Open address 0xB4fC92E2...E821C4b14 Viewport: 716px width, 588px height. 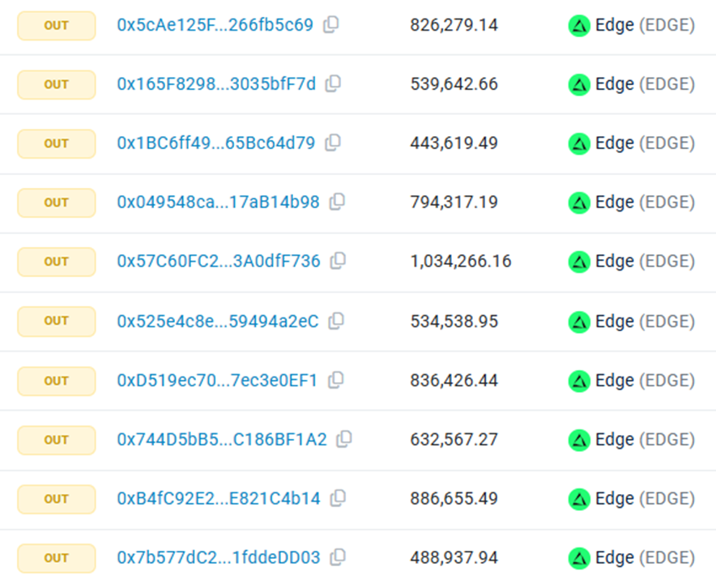coord(219,499)
